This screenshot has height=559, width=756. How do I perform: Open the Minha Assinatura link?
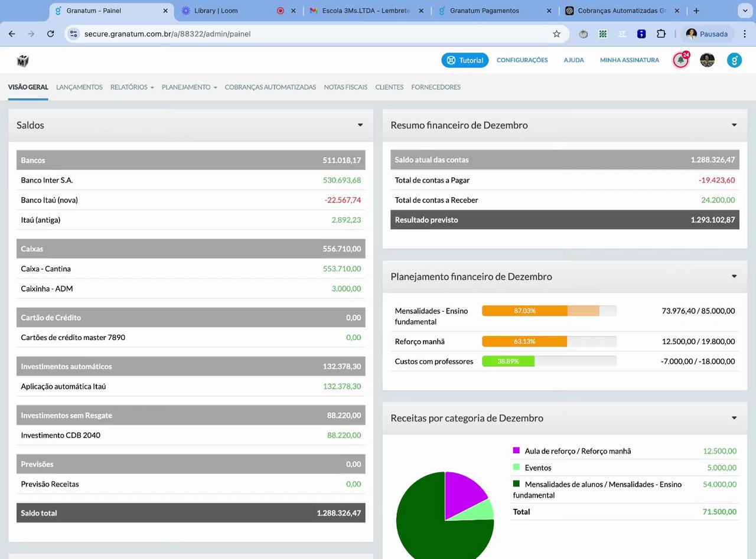point(629,60)
